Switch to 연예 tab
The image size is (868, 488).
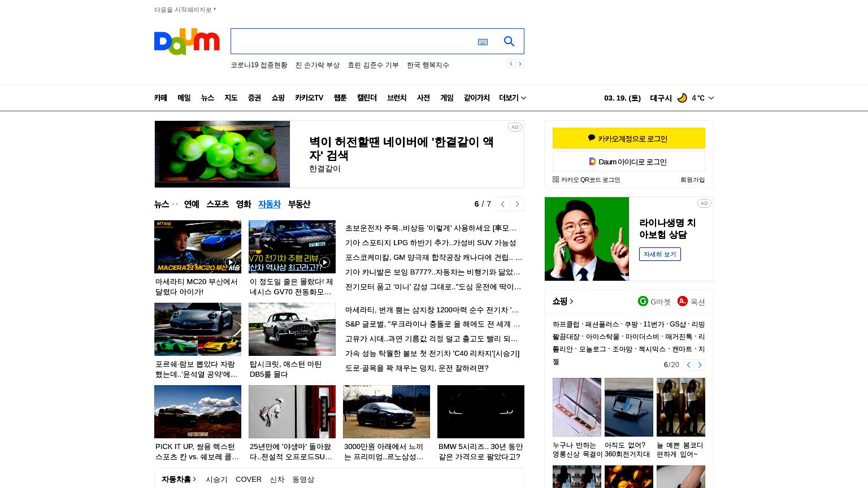[192, 204]
